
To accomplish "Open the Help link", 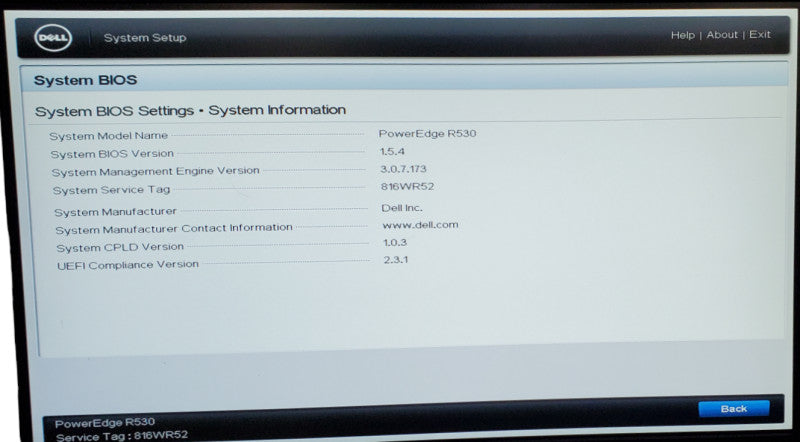I will [x=683, y=35].
